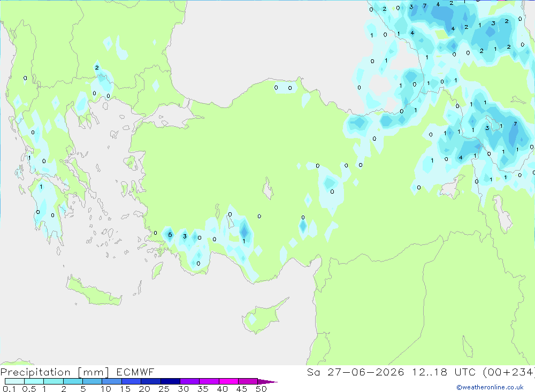Click the '(00+234)' forecast offset text
The height and width of the screenshot is (392, 535).
click(509, 372)
